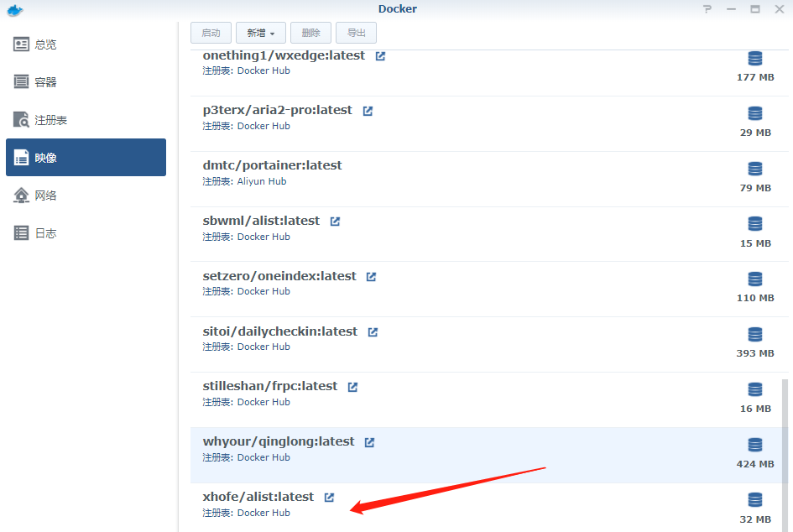The width and height of the screenshot is (793, 532).
Task: Click the Aliyun Hub registry label
Action: (x=262, y=181)
